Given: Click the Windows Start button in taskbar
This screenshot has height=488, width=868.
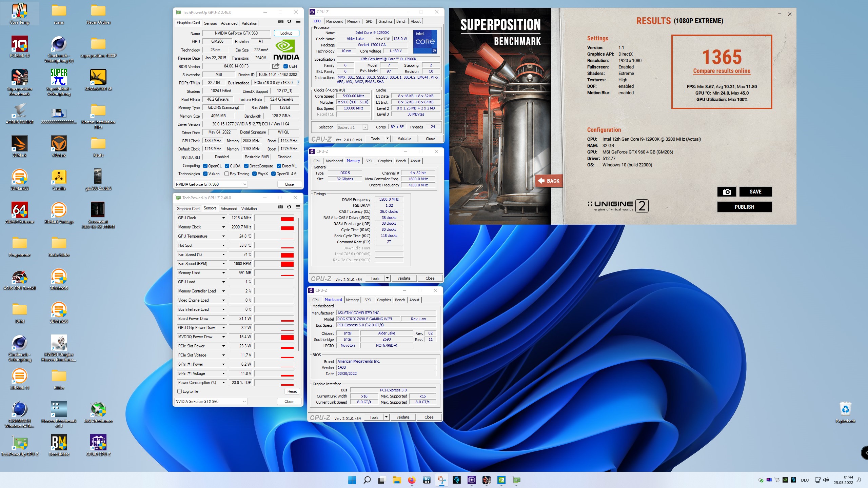Looking at the screenshot, I should (x=352, y=480).
